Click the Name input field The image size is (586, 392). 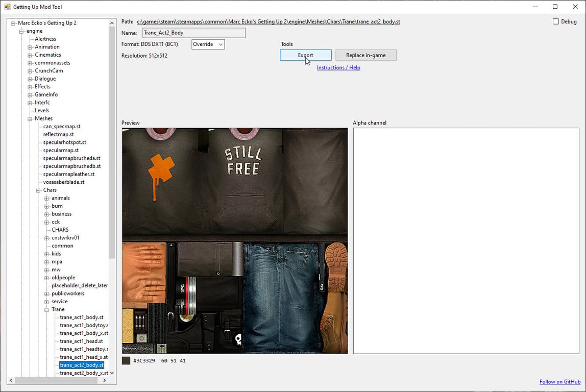click(x=193, y=33)
